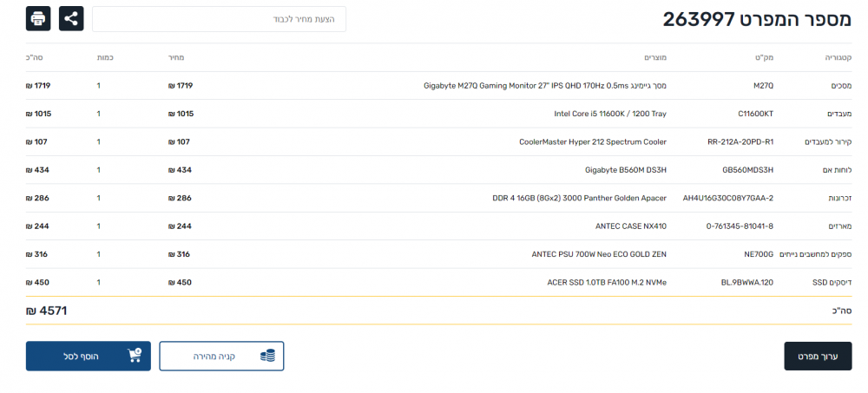Viewport: 868px width, 393px height.
Task: Click the 1015 ₪ price in 'מחיר' column
Action: pos(181,114)
